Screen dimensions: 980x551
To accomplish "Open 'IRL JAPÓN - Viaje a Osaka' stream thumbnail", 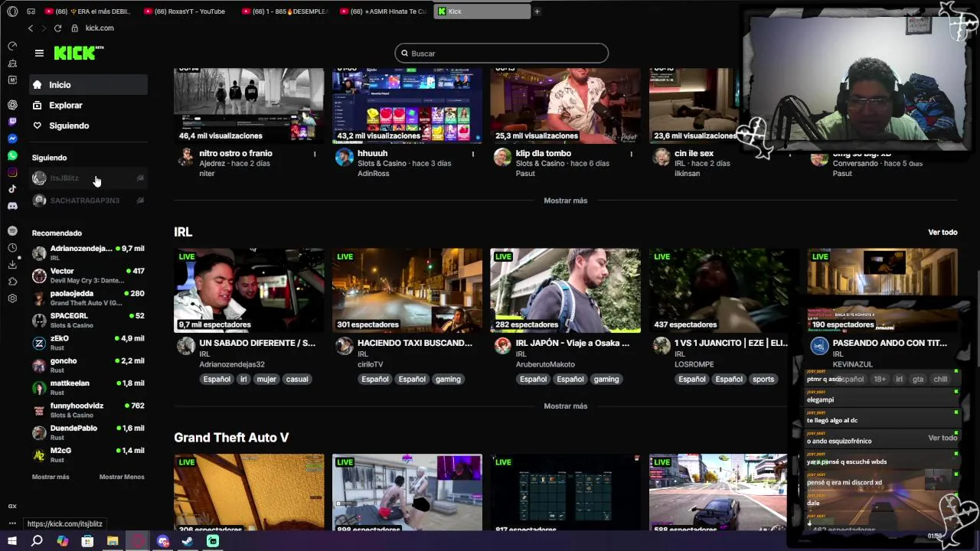I will (x=565, y=291).
